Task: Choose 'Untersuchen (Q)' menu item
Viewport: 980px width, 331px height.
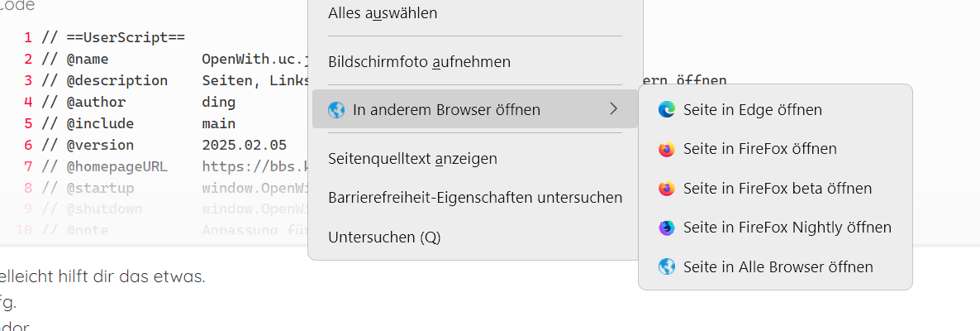Action: 384,237
